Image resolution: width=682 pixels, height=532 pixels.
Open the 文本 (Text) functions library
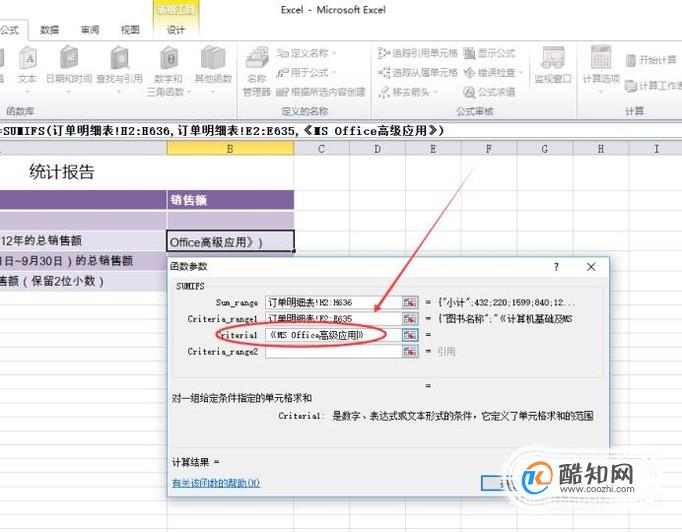[x=28, y=70]
